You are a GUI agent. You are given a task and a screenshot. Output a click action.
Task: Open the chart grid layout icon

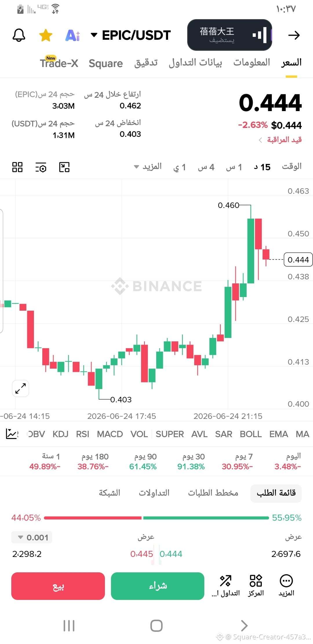coord(17,167)
